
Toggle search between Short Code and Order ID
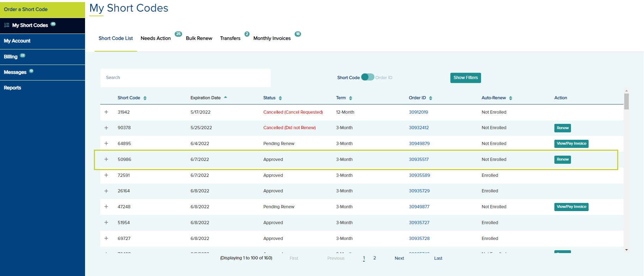367,77
